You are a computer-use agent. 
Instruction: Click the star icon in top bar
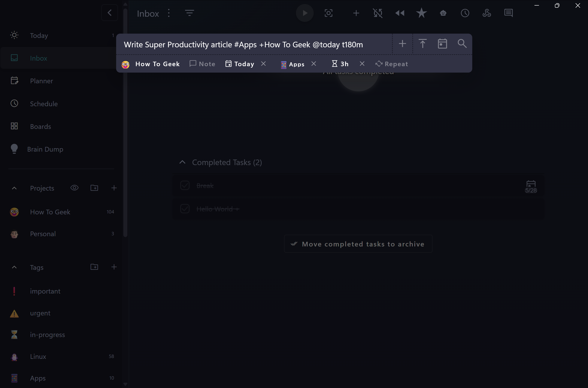(421, 13)
